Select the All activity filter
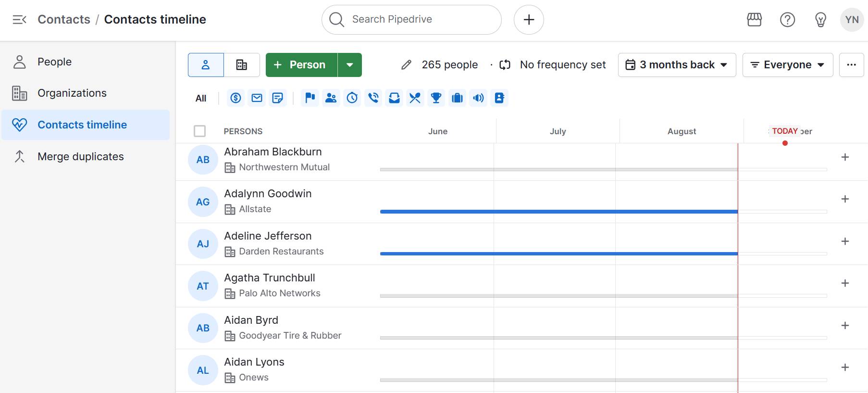The height and width of the screenshot is (393, 868). point(201,98)
